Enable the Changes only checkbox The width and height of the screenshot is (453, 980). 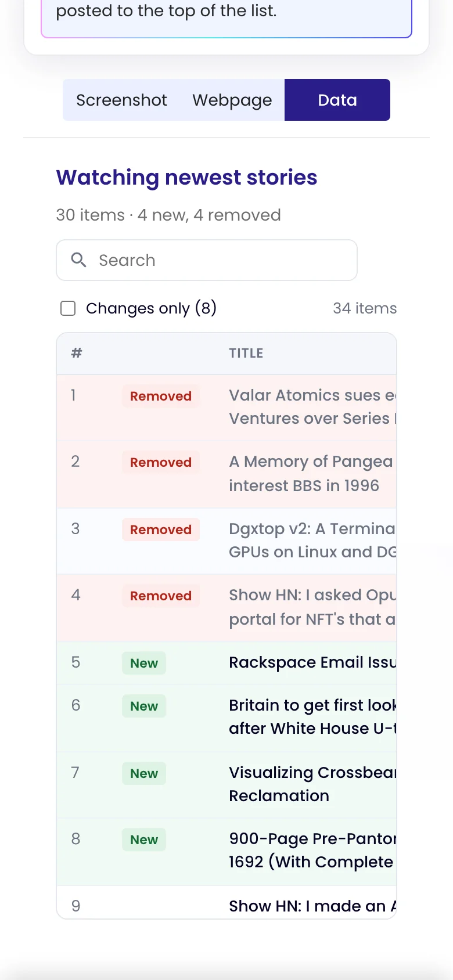click(68, 308)
